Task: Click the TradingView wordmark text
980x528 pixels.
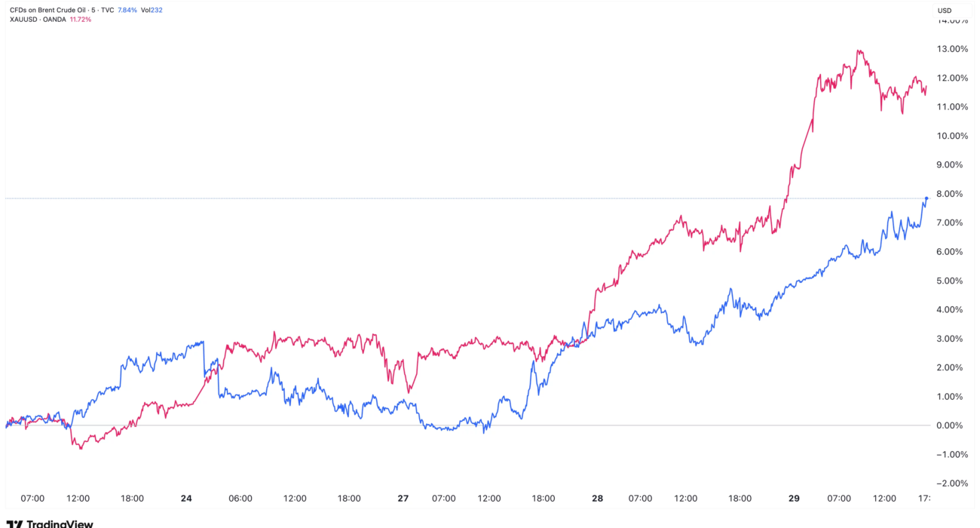Action: pyautogui.click(x=60, y=523)
